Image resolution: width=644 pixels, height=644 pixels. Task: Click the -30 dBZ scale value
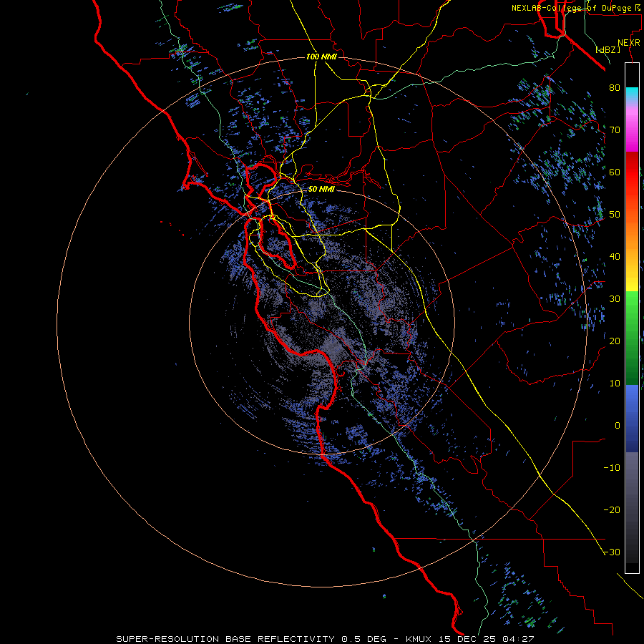[612, 552]
